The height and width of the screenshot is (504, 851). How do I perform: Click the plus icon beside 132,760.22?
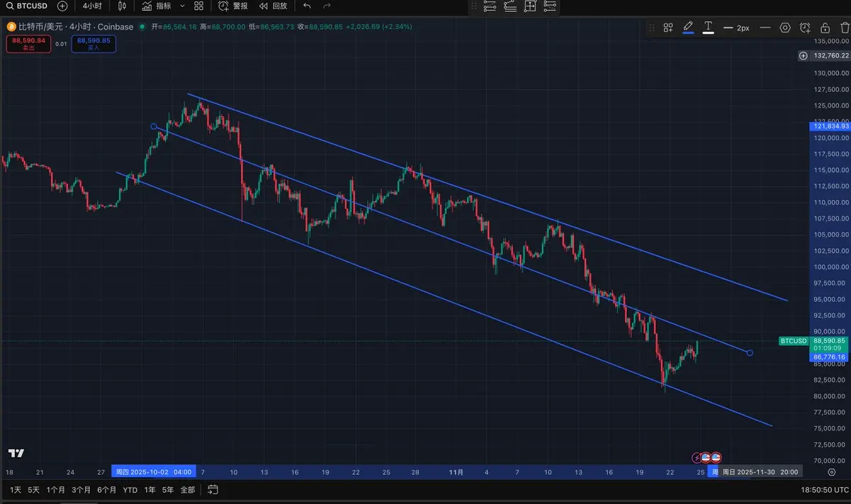pos(803,55)
